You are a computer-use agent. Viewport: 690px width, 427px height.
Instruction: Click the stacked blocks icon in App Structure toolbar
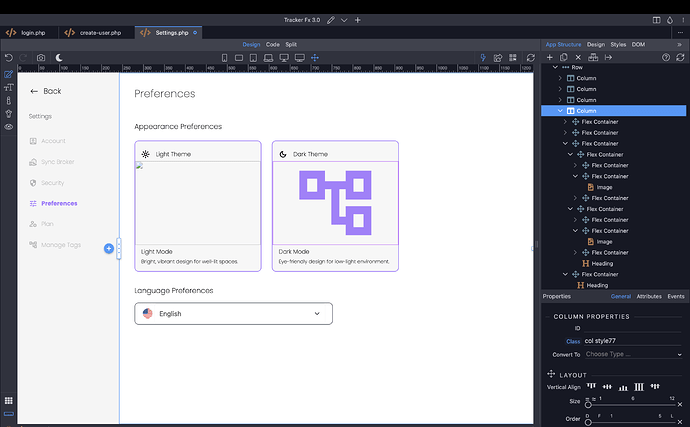pyautogui.click(x=593, y=57)
